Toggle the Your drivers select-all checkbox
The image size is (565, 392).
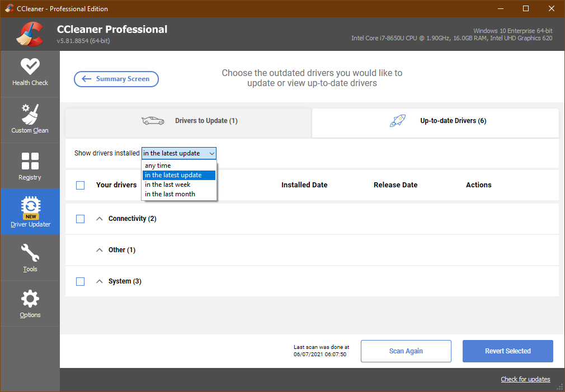[x=80, y=185]
